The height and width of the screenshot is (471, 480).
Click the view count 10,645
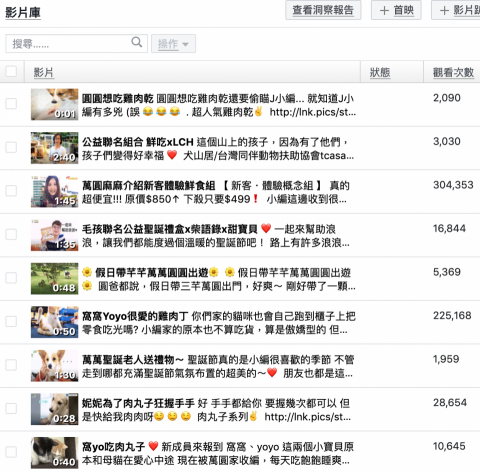tap(449, 446)
